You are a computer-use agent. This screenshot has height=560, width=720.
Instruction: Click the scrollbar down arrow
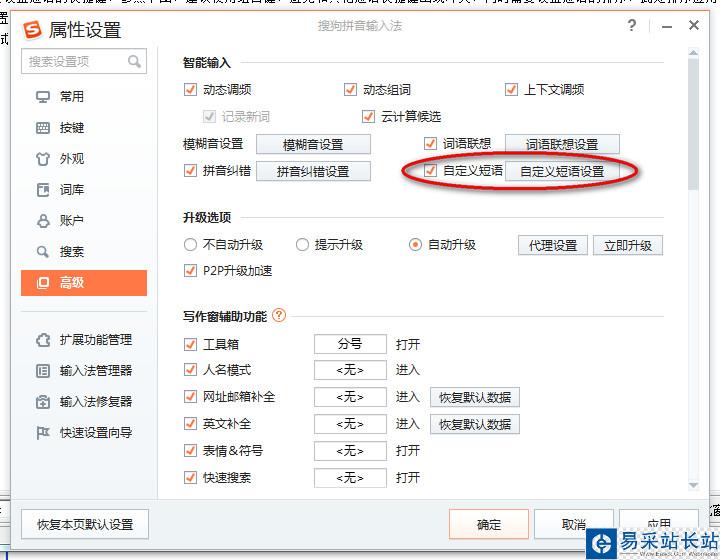(x=693, y=485)
